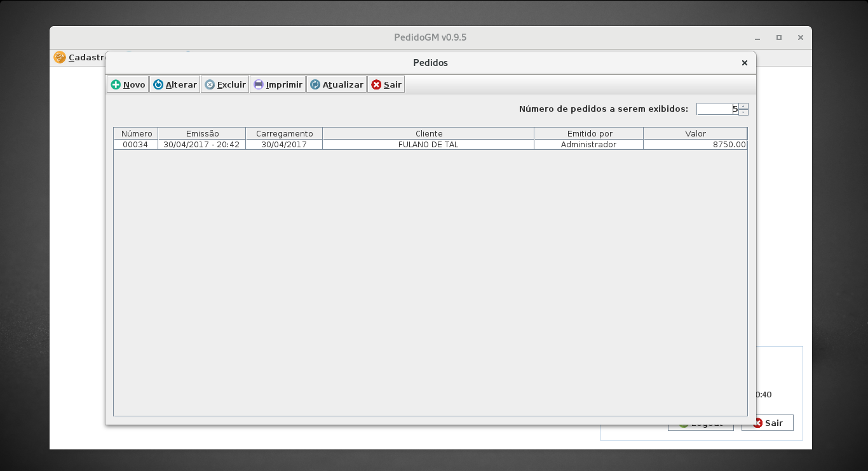Image resolution: width=868 pixels, height=471 pixels.
Task: Click Sair button in the PedidoGM main window
Action: [768, 423]
